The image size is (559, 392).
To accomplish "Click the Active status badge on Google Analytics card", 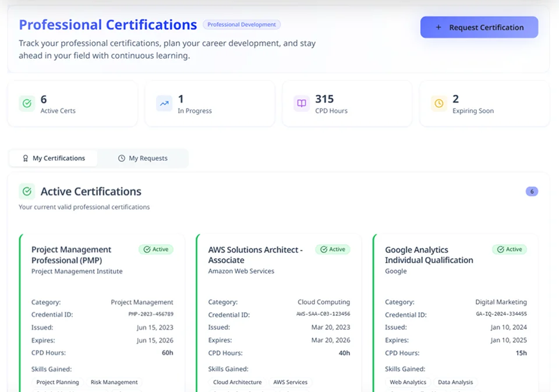I will [x=510, y=249].
